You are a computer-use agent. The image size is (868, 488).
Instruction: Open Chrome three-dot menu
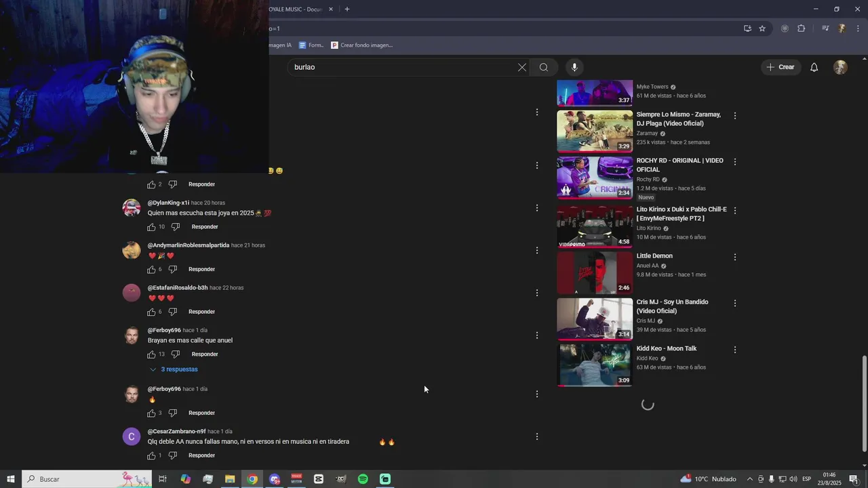tap(858, 28)
